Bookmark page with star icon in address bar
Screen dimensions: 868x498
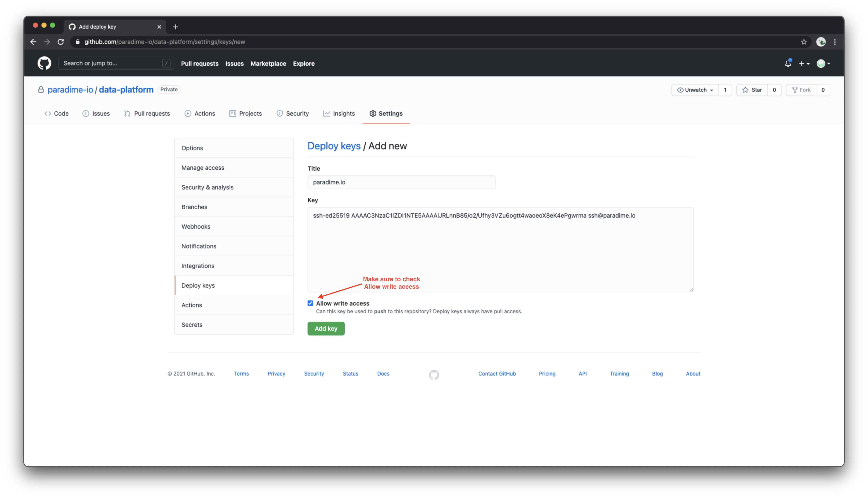(x=804, y=42)
